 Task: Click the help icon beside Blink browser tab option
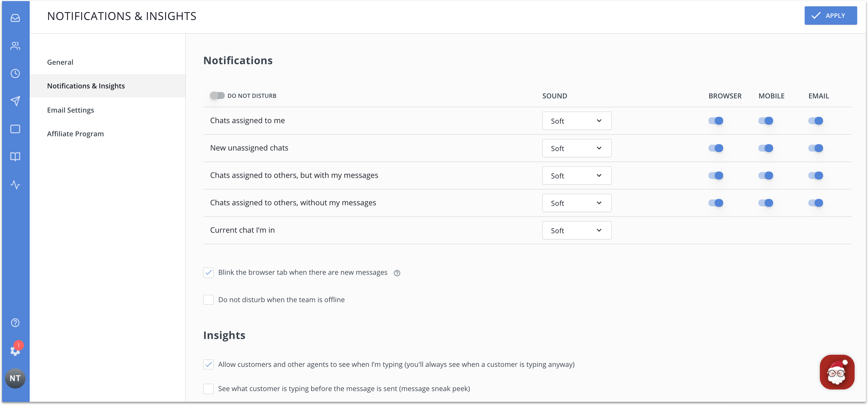(x=397, y=273)
